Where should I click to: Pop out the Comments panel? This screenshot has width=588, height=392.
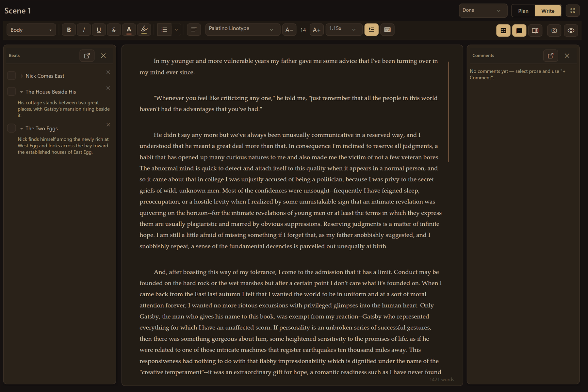click(550, 56)
